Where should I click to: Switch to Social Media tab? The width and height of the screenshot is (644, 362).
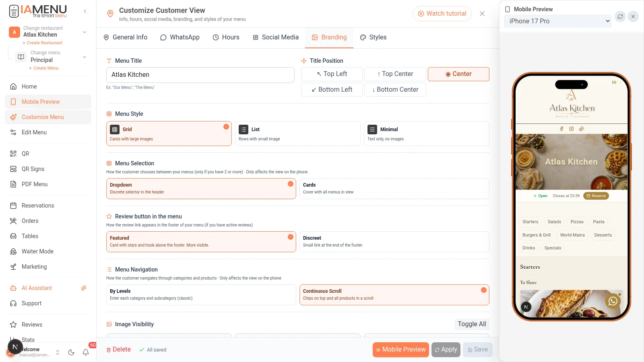[276, 37]
